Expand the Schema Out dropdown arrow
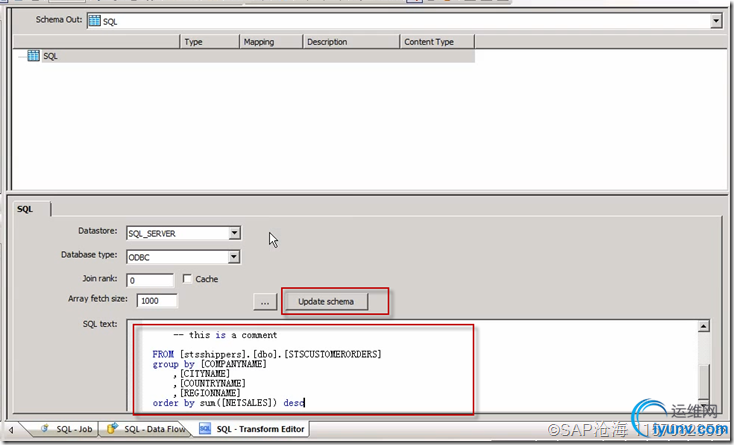This screenshot has width=734, height=445. click(x=716, y=21)
